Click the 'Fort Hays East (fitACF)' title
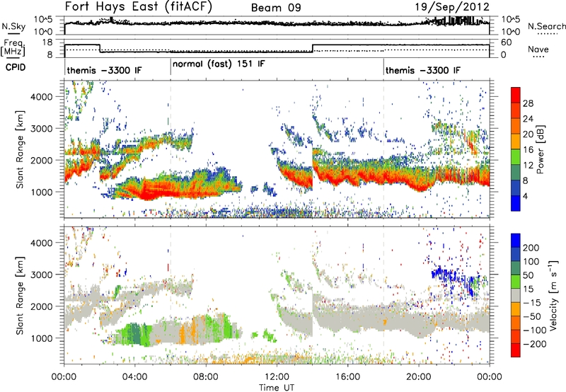566x392 pixels. pyautogui.click(x=139, y=7)
